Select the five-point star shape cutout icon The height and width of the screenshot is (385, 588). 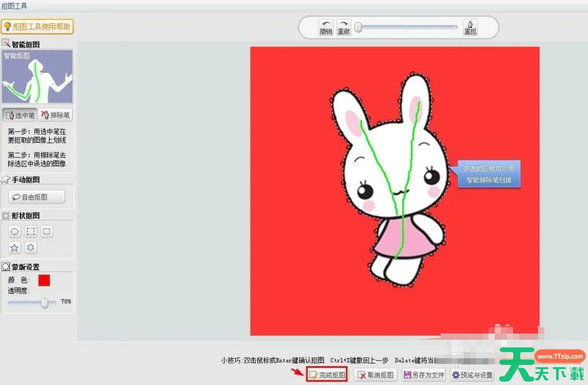(15, 248)
